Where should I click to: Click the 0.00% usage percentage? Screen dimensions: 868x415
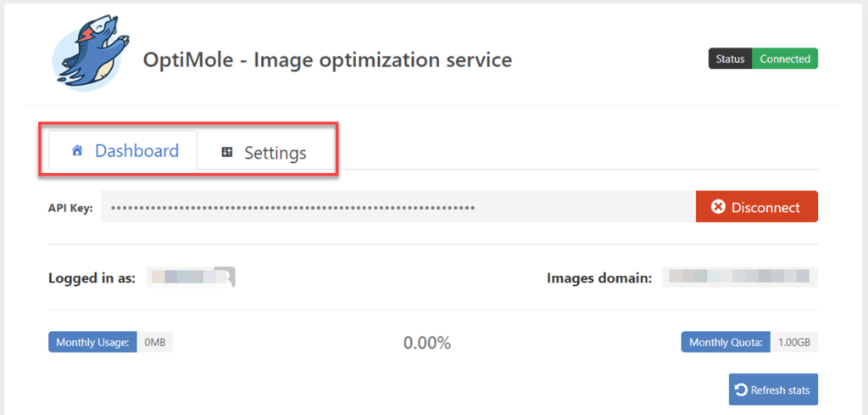[427, 343]
